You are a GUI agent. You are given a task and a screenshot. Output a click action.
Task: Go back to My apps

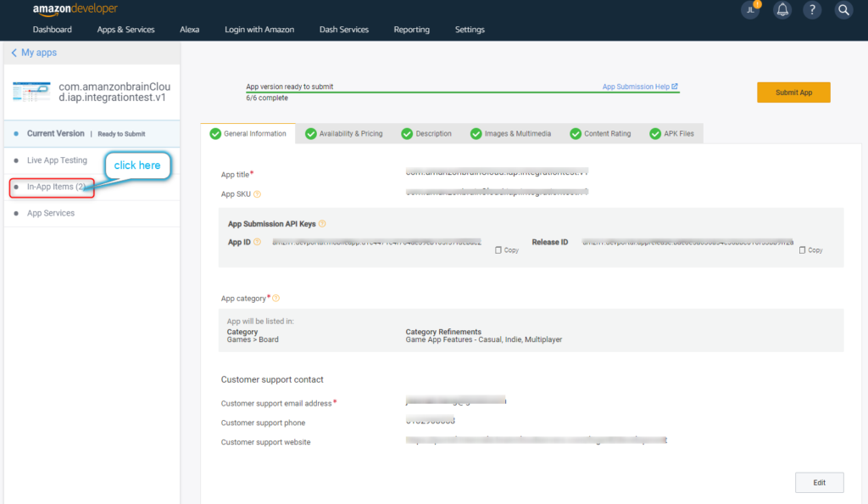(x=34, y=53)
